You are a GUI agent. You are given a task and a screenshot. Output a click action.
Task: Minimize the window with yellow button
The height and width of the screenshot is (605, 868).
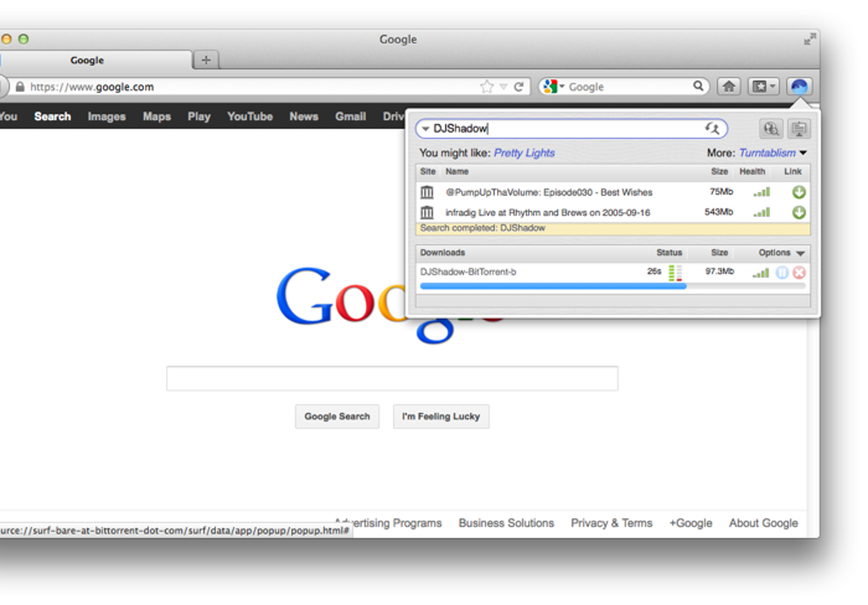point(6,39)
